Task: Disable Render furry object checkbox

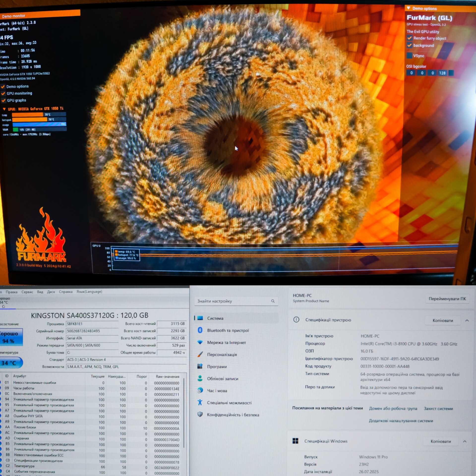Action: [x=409, y=38]
